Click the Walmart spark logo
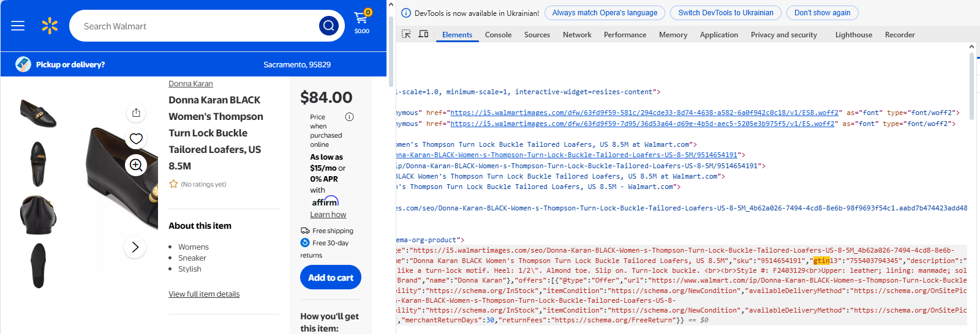Viewport: 980px width, 334px height. pos(50,26)
